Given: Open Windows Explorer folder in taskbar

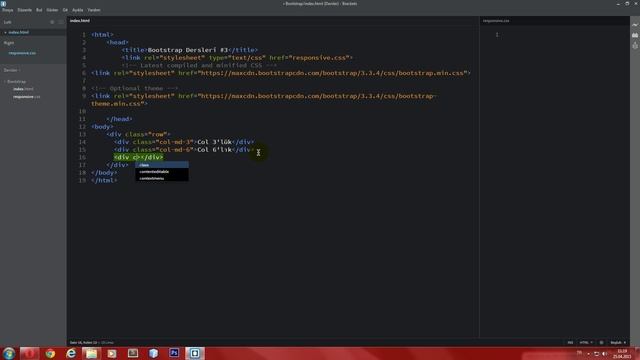Looking at the screenshot, I should click(x=91, y=353).
